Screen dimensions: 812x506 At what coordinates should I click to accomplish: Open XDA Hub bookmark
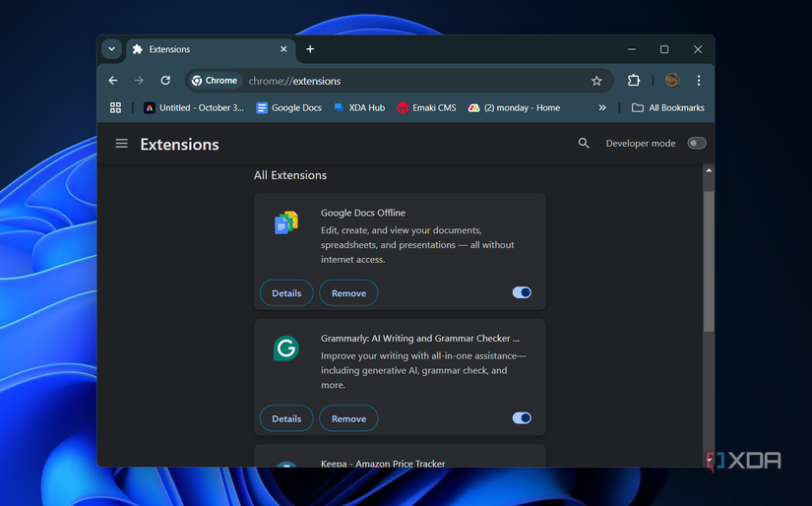(x=359, y=108)
